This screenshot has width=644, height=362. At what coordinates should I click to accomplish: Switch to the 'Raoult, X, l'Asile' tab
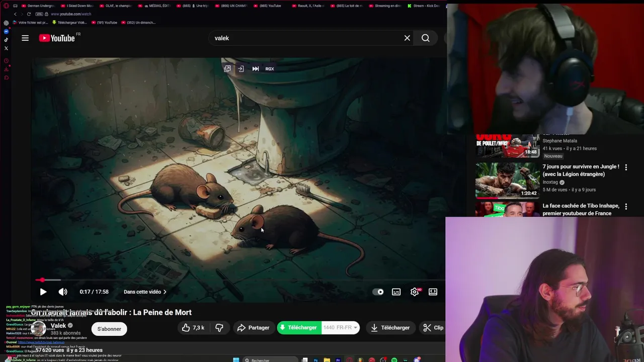coord(308,6)
